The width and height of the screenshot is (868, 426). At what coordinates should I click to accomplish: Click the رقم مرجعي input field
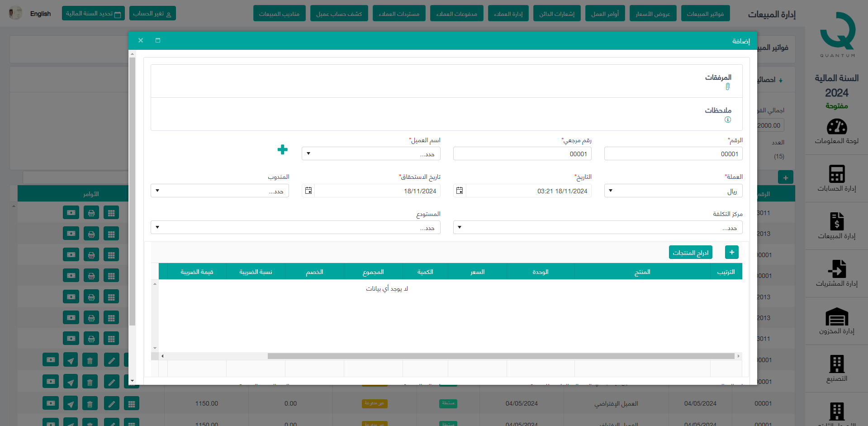[522, 153]
